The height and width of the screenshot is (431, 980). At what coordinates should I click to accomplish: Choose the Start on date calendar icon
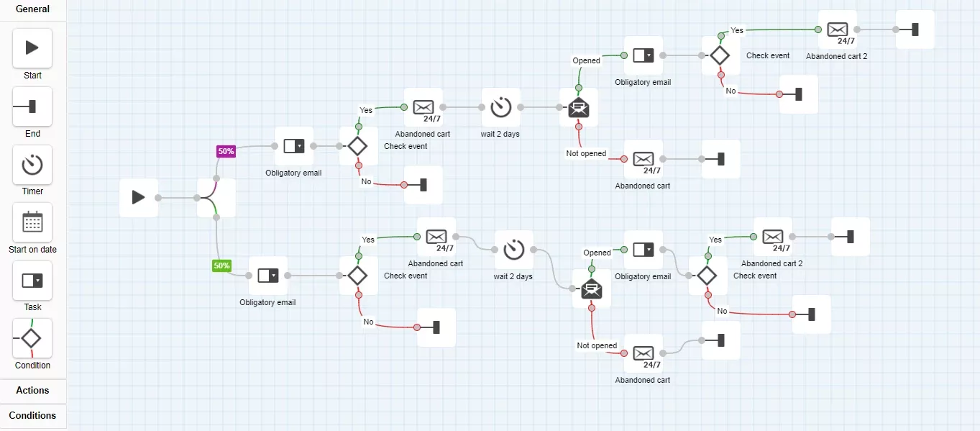pyautogui.click(x=32, y=222)
